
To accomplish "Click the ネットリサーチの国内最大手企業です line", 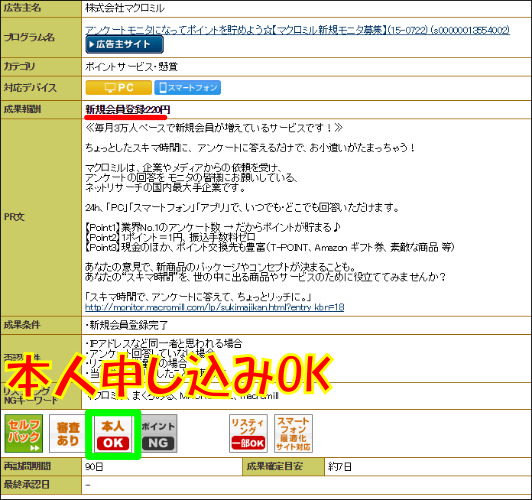I will pyautogui.click(x=165, y=188).
